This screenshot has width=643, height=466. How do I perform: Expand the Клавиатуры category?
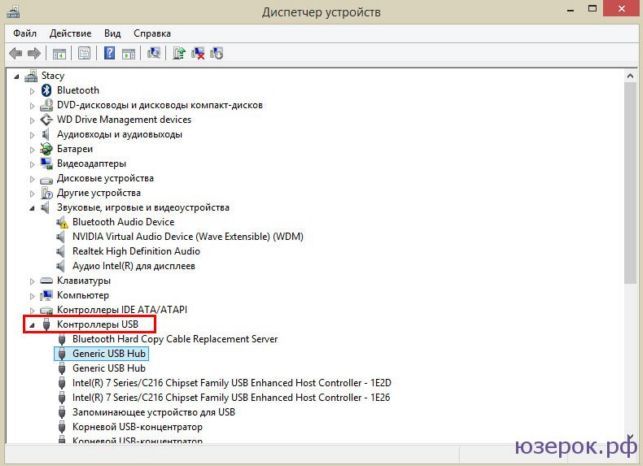point(32,281)
